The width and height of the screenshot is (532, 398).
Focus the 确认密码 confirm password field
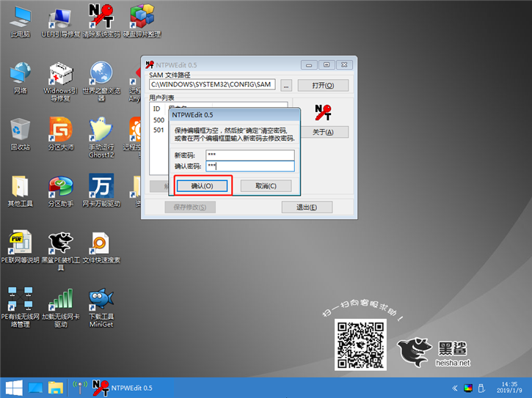[x=249, y=166]
